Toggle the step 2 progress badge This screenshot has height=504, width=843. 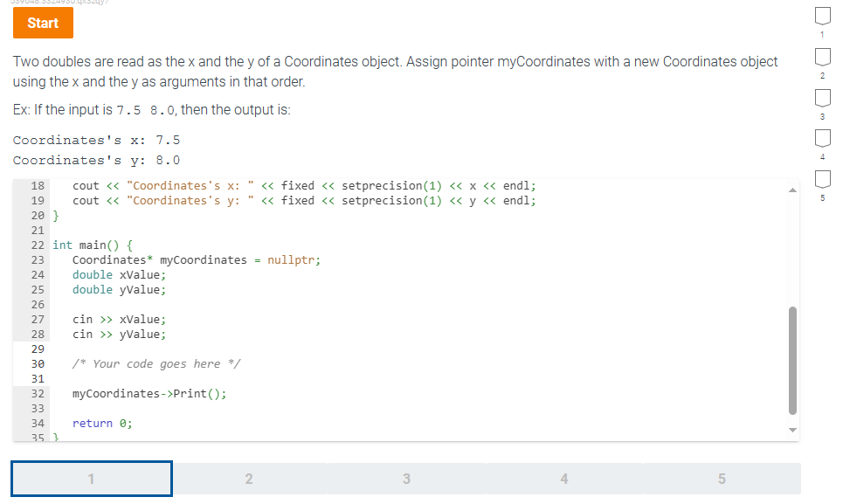tap(821, 57)
